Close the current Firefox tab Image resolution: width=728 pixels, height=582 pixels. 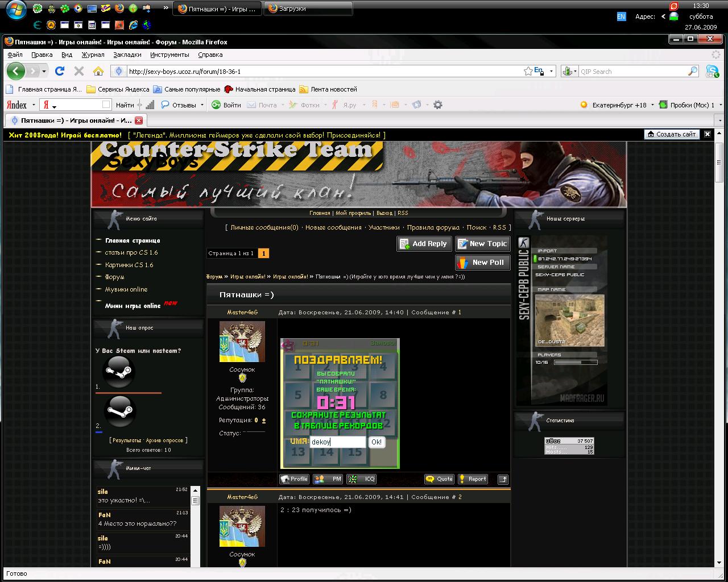coord(139,120)
